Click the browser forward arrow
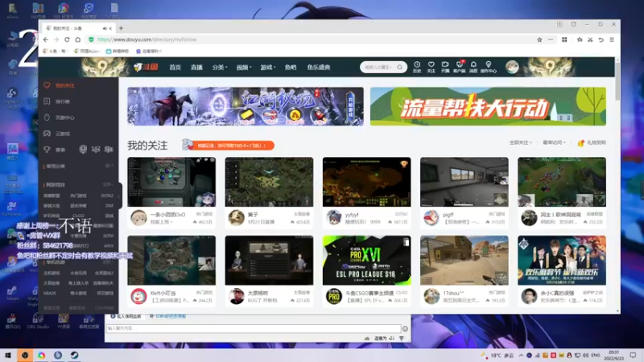The height and width of the screenshot is (362, 644). pos(56,39)
